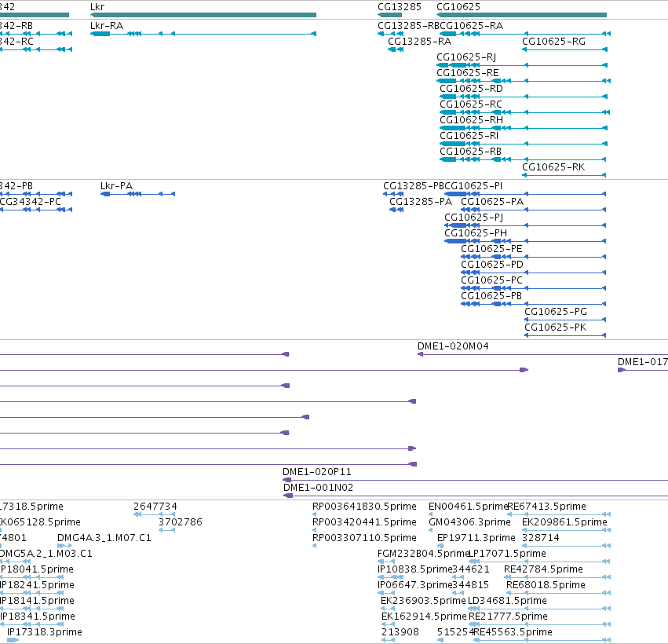This screenshot has width=668, height=644.
Task: Select the 2647734 feature
Action: [x=154, y=514]
